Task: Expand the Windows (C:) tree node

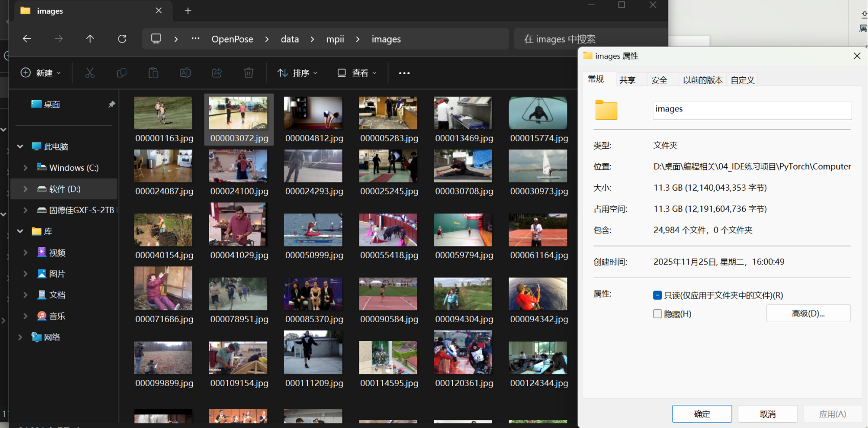Action: click(x=26, y=168)
